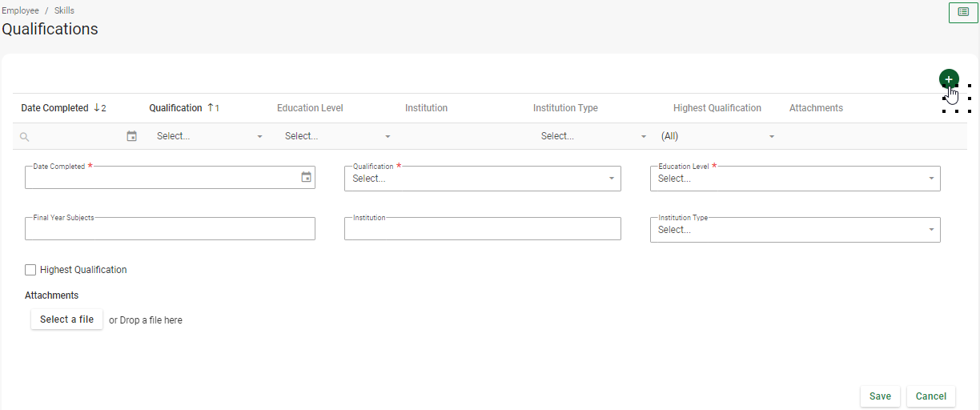
Task: Open the Institution Type form dropdown
Action: [930, 230]
